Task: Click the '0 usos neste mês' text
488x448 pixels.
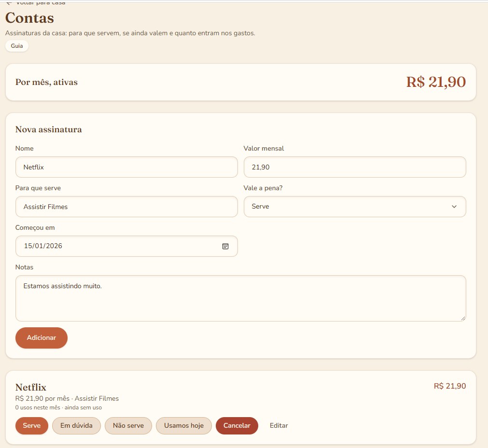Action: (x=38, y=407)
